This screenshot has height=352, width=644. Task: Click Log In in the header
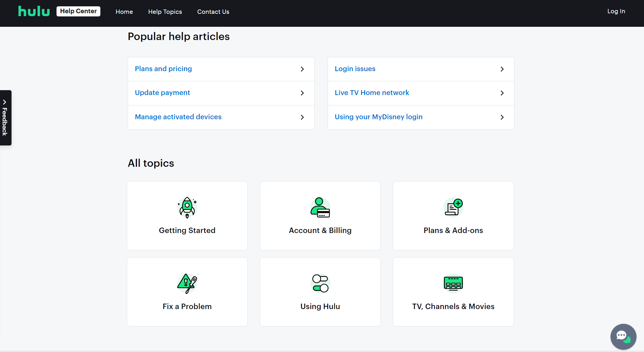(616, 11)
